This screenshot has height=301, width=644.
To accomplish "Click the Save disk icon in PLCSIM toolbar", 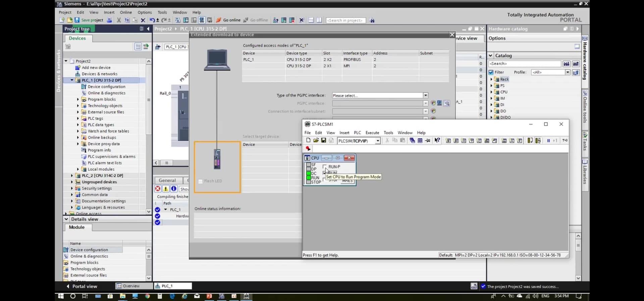I will coord(324,140).
